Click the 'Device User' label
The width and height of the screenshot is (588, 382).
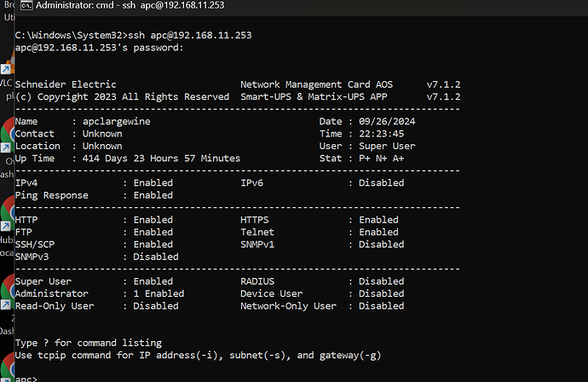(x=272, y=294)
